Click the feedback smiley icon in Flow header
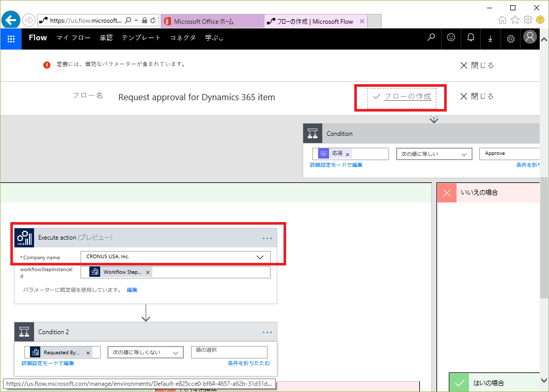 point(451,38)
